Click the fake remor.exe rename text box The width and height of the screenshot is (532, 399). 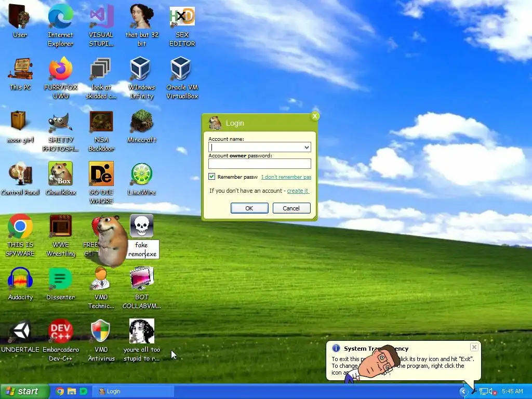[142, 249]
